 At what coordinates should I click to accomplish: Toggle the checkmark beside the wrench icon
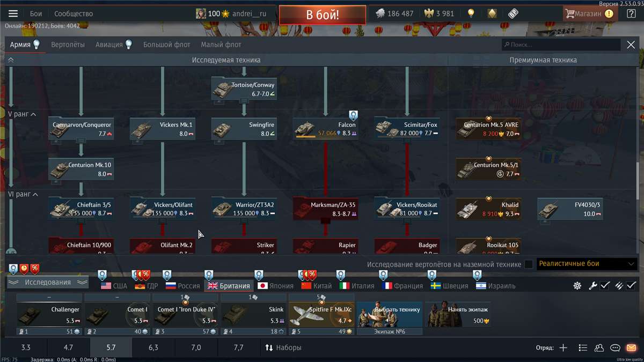click(x=604, y=286)
